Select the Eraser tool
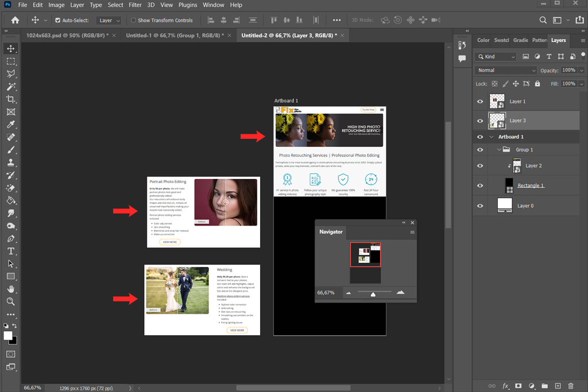The height and width of the screenshot is (392, 588). tap(11, 188)
